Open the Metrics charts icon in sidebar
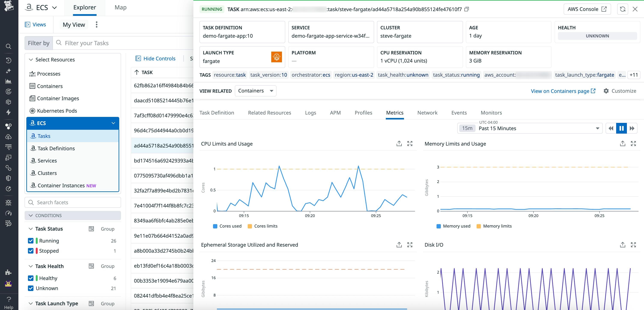The image size is (644, 310). coord(9,81)
